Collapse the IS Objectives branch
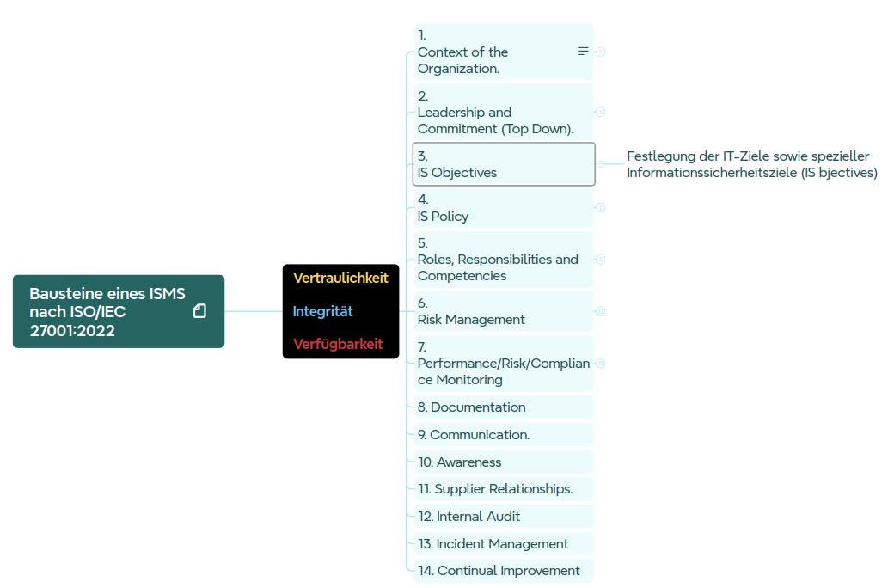Screen dimensions: 894x588 point(600,163)
